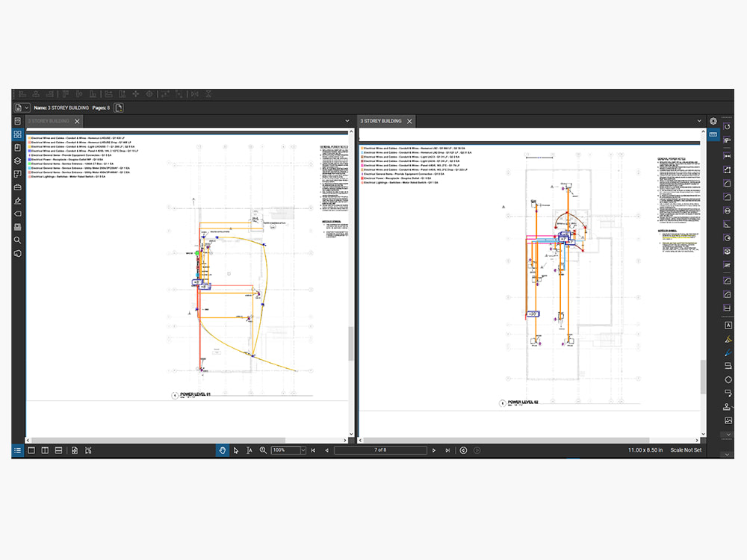
Task: Click the POWER LEVEL 01 drawing title
Action: click(x=195, y=393)
